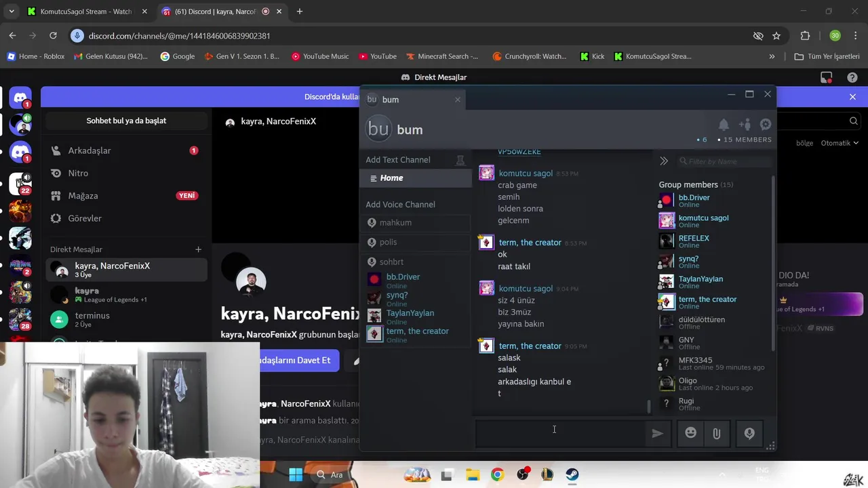The width and height of the screenshot is (868, 488).
Task: Click the Discord home icon in server list
Action: pos(20,98)
